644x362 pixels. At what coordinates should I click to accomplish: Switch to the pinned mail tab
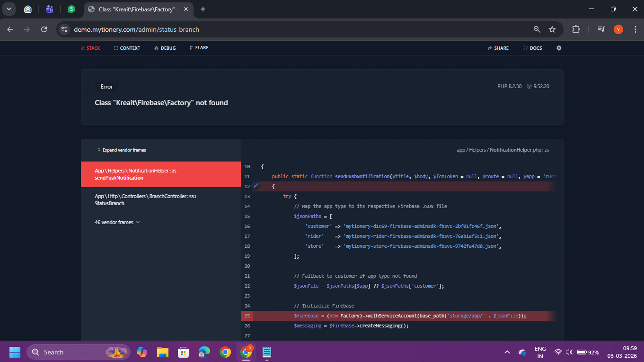pyautogui.click(x=28, y=9)
